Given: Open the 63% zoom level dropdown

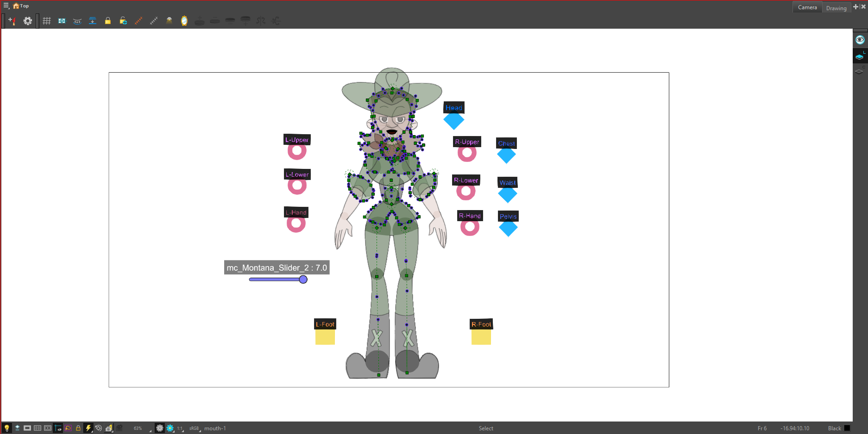Looking at the screenshot, I should (141, 428).
